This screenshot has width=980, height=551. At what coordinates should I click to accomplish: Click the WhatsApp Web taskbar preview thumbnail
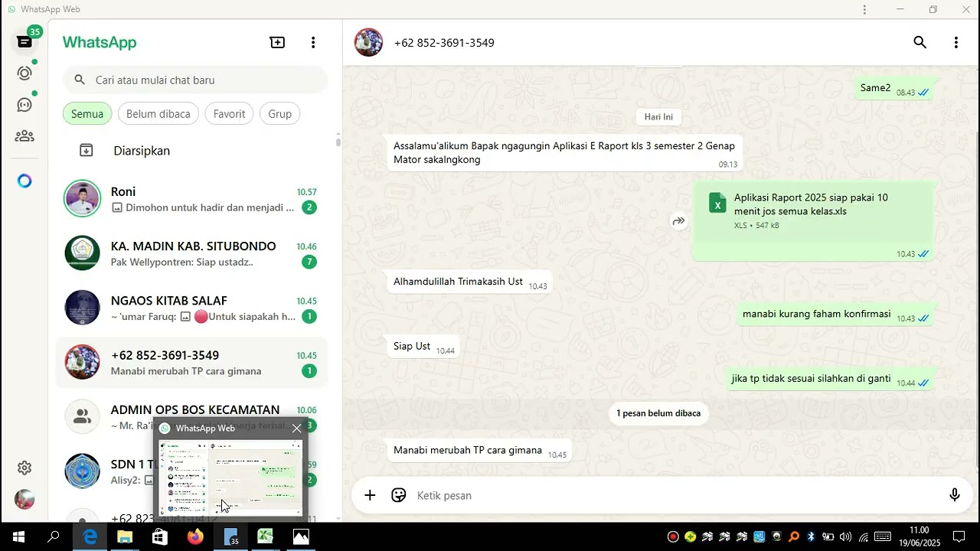tap(230, 478)
